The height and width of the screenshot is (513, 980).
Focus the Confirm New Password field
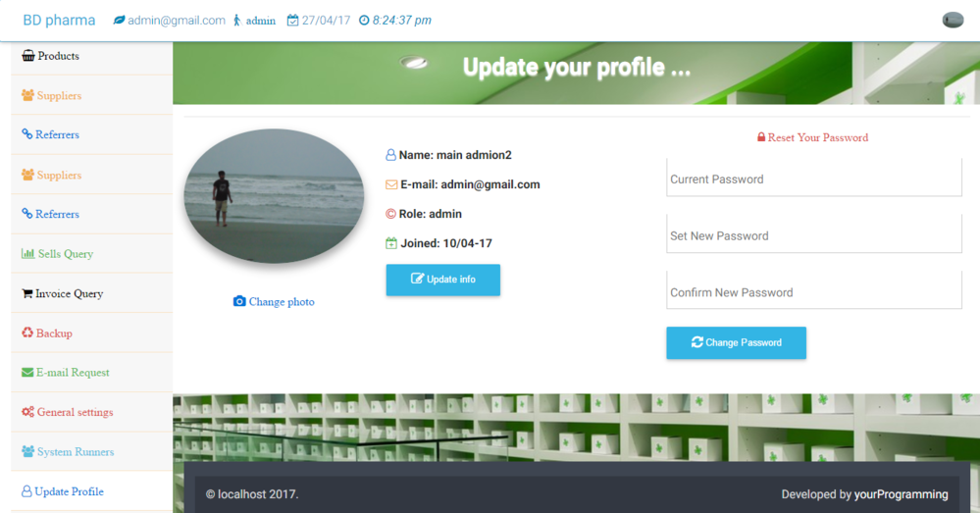pyautogui.click(x=814, y=290)
